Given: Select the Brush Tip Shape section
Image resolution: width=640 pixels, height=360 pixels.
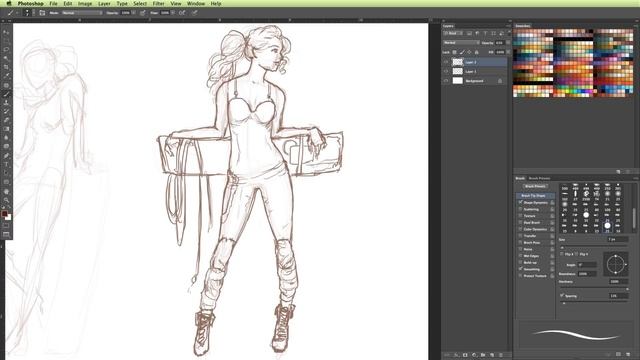Looking at the screenshot, I should (535, 196).
